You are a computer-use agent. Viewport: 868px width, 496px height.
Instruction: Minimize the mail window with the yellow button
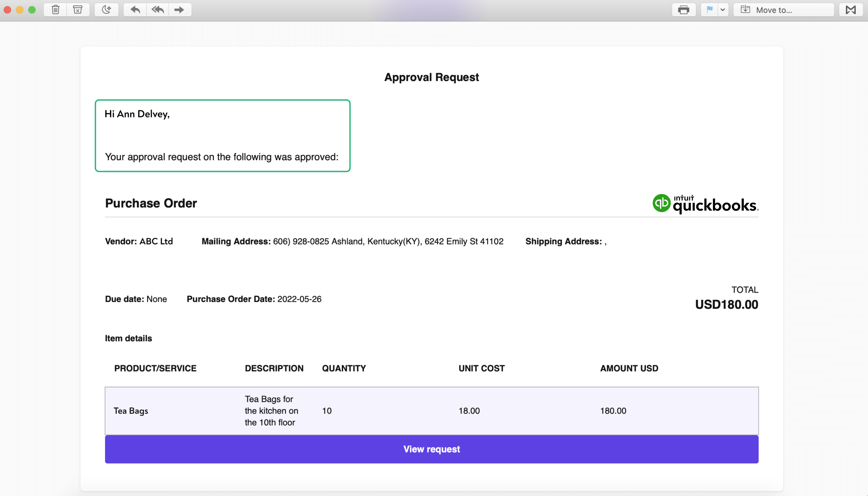(x=19, y=10)
